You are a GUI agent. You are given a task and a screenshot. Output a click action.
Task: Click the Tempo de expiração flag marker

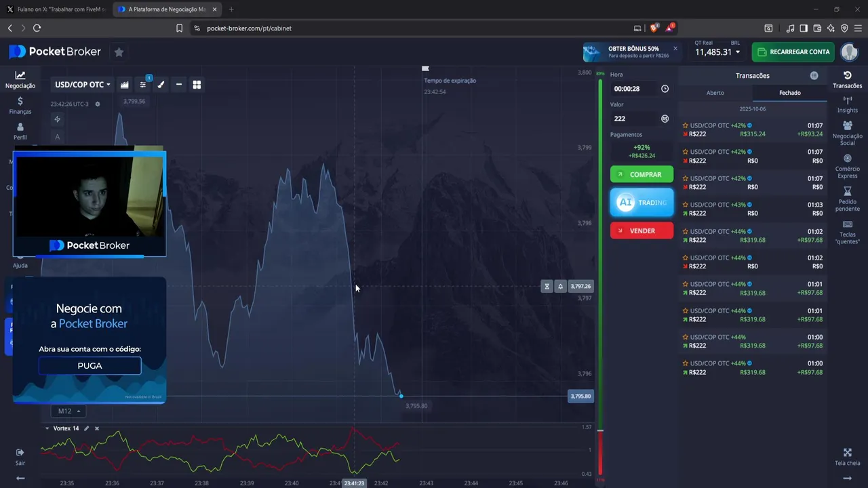click(425, 68)
